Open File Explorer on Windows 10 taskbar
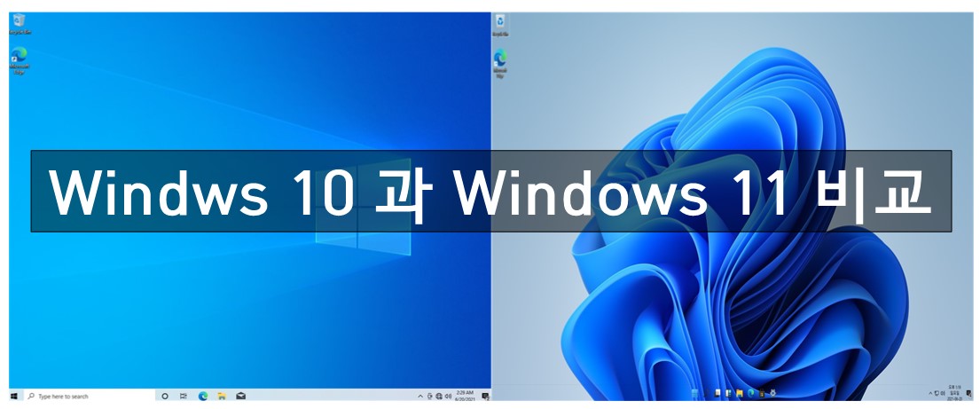This screenshot has height=409, width=980. [221, 396]
